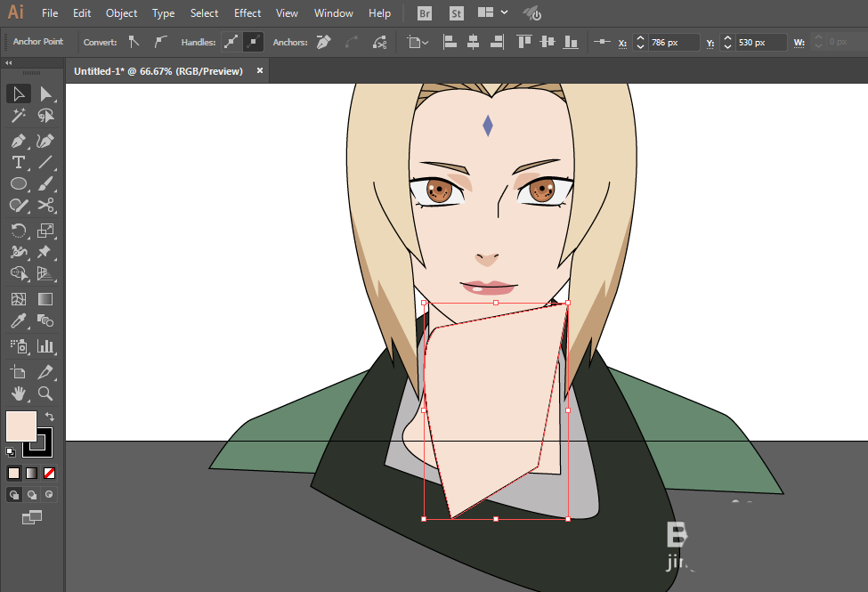The width and height of the screenshot is (868, 592).
Task: Remove selected anchor points
Action: pyautogui.click(x=324, y=42)
